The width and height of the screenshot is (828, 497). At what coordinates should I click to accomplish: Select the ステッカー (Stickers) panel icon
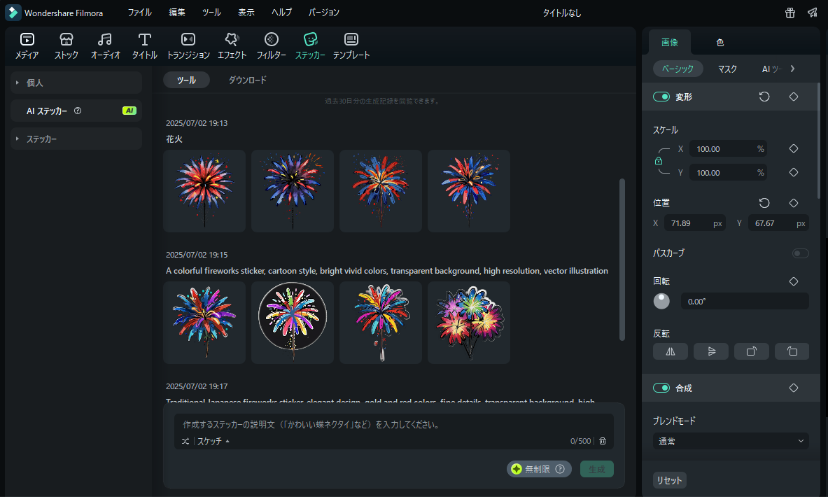pyautogui.click(x=310, y=45)
